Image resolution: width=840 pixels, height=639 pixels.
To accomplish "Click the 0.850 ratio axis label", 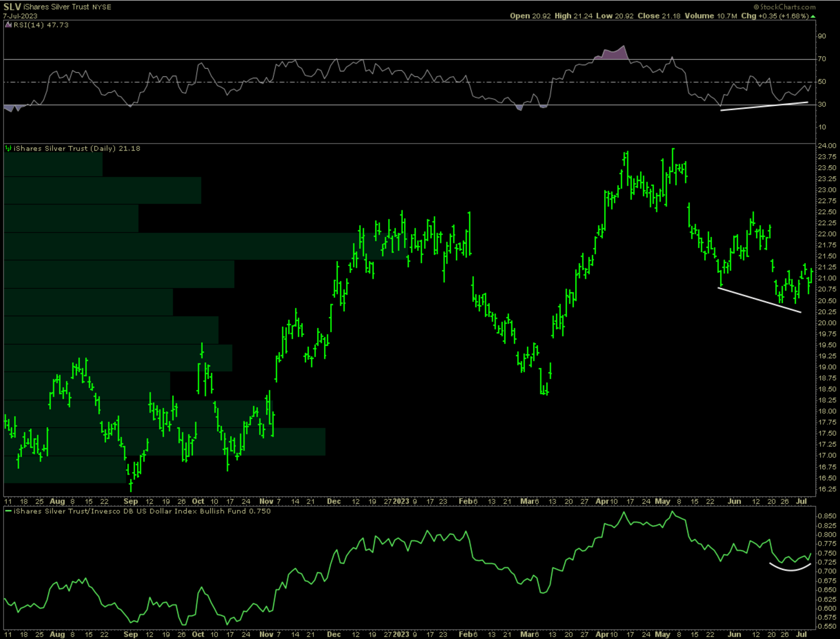I will tap(827, 516).
